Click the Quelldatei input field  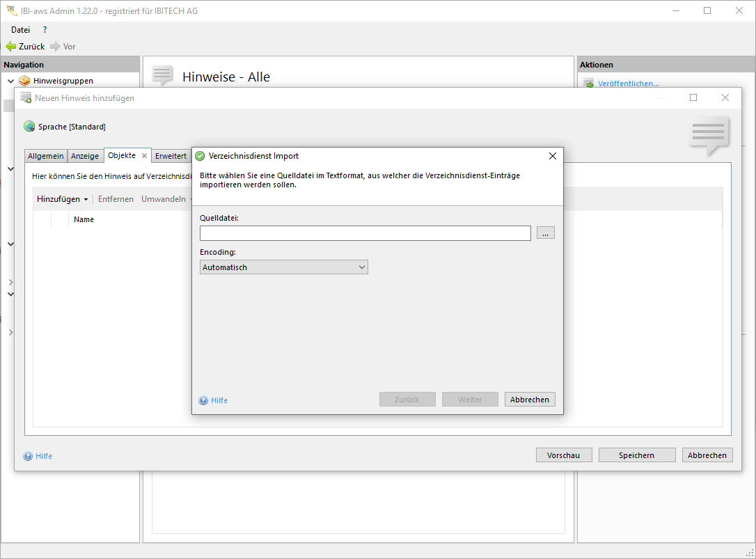point(365,233)
